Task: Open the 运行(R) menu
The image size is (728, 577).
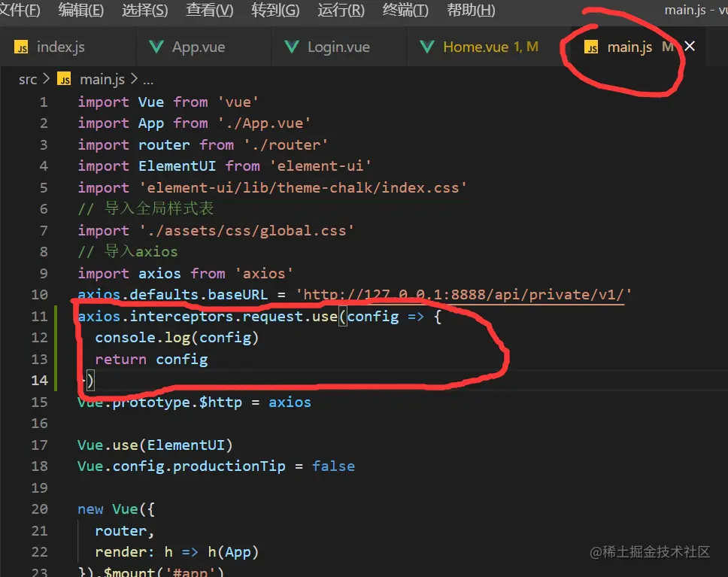Action: pos(341,10)
